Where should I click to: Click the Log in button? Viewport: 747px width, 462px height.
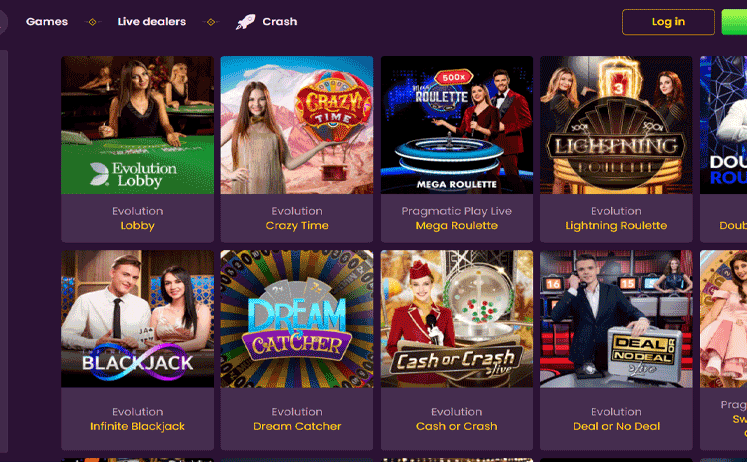click(x=668, y=22)
